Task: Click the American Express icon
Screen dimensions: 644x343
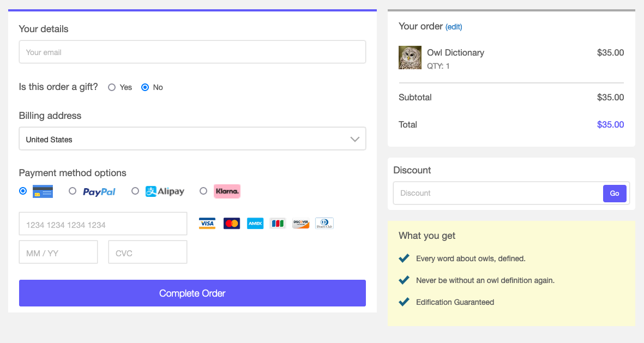Action: [255, 224]
